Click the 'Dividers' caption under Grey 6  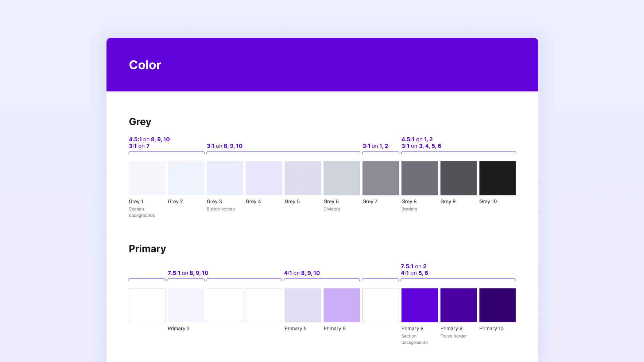[331, 209]
